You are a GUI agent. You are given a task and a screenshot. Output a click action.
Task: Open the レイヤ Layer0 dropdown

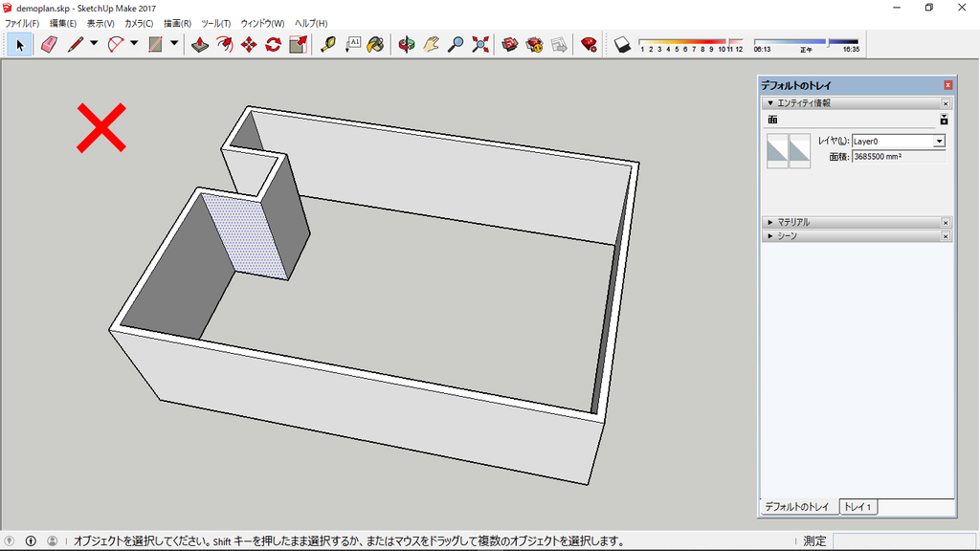(939, 142)
